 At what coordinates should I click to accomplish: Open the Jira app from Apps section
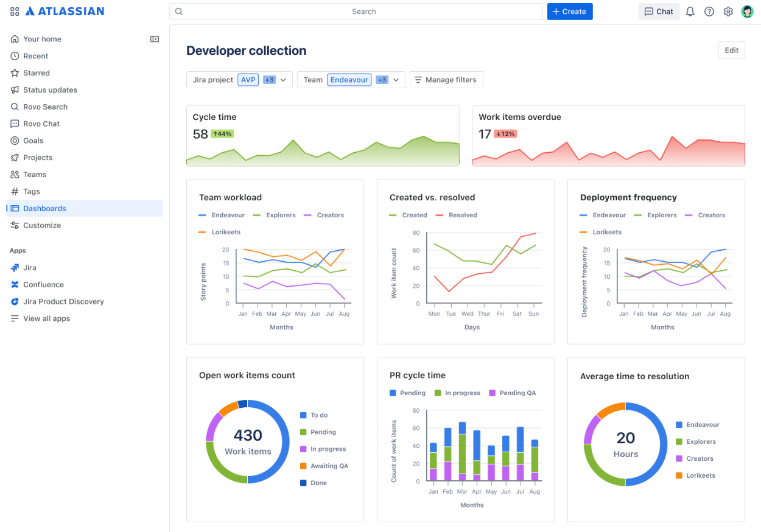29,267
